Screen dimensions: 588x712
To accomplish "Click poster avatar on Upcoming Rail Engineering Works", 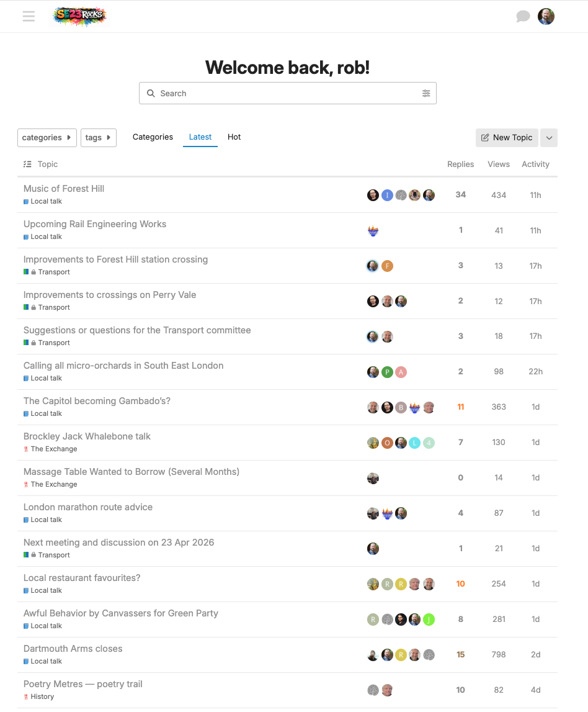I will (373, 231).
